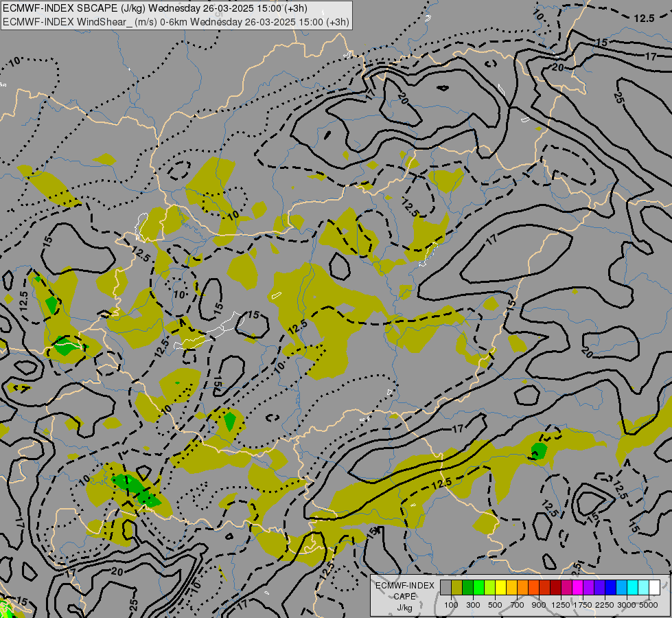Click the 900 legend value

(539, 605)
